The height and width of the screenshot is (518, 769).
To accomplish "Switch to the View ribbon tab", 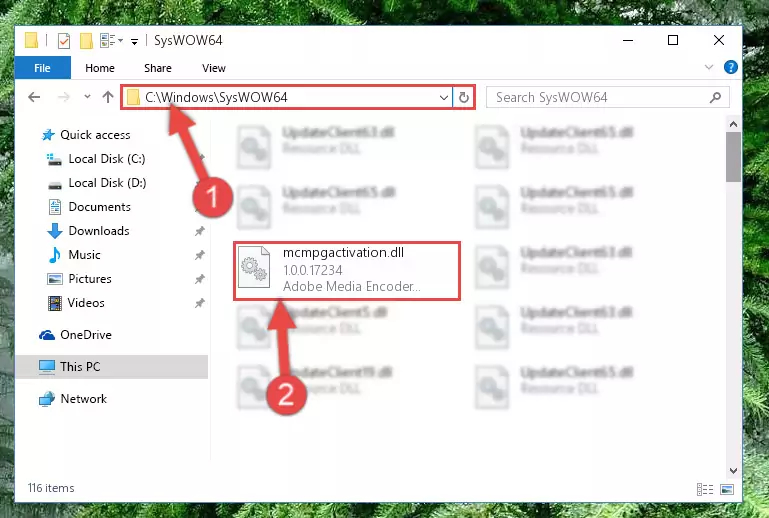I will tap(214, 68).
